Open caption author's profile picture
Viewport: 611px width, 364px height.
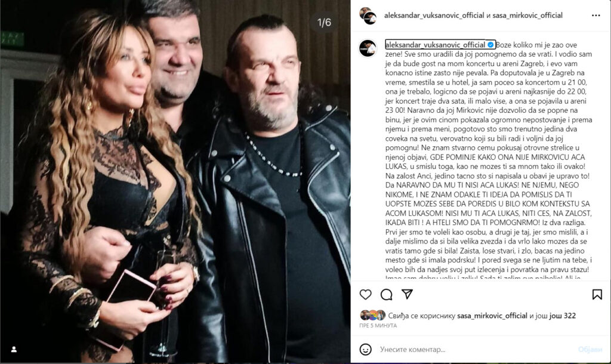click(x=368, y=48)
